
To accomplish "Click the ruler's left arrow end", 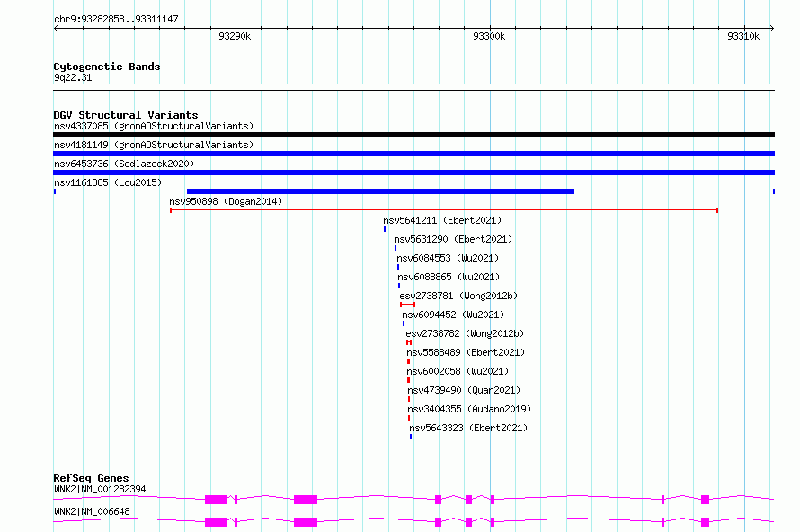I will tap(56, 28).
